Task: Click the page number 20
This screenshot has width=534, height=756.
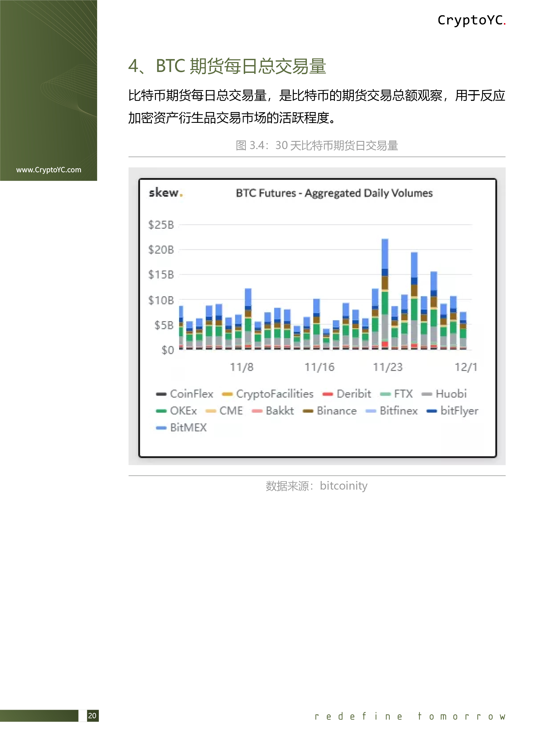Action: tap(92, 715)
